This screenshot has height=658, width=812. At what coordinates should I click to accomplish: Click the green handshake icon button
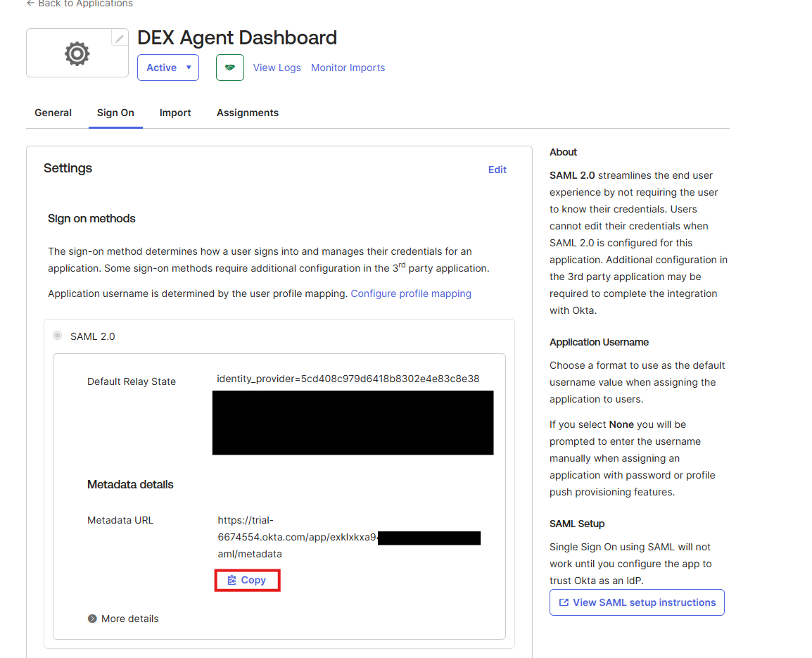coord(230,68)
